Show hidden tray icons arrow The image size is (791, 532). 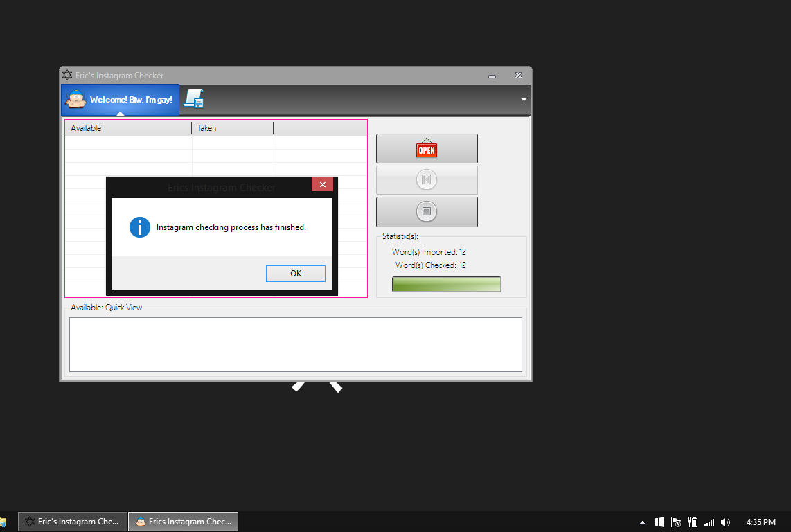coord(642,522)
